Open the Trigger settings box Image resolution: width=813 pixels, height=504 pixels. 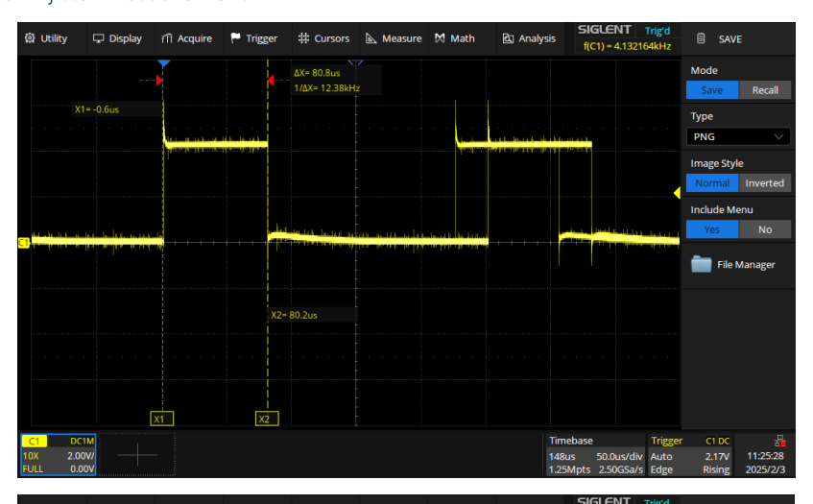point(689,455)
